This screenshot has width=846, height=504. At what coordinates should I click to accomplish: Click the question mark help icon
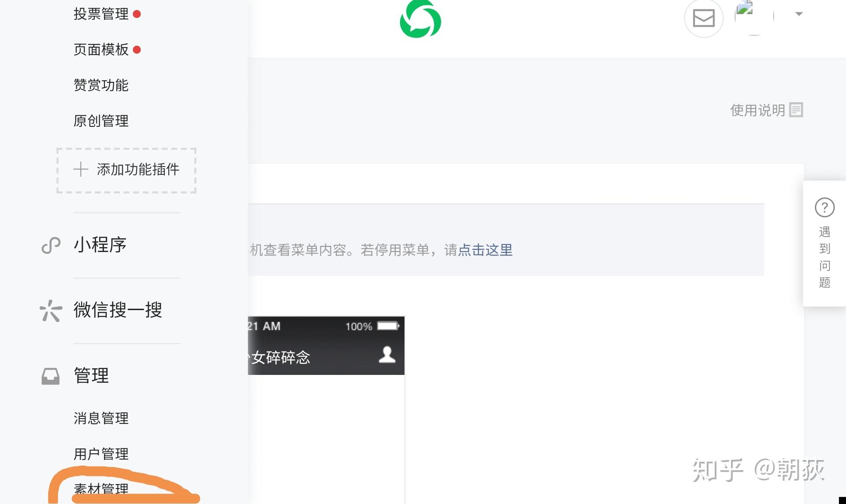coord(824,208)
